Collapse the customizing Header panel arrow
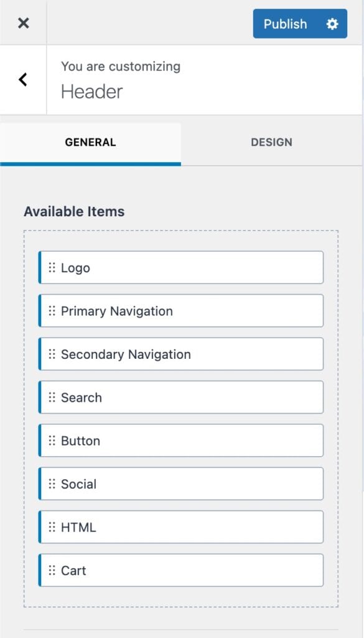This screenshot has width=364, height=638. (x=22, y=80)
